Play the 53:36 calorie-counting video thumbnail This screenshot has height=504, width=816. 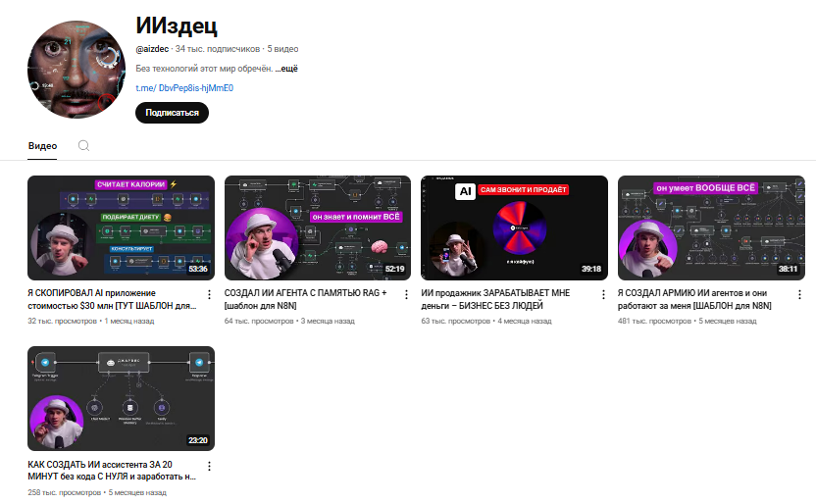point(121,227)
